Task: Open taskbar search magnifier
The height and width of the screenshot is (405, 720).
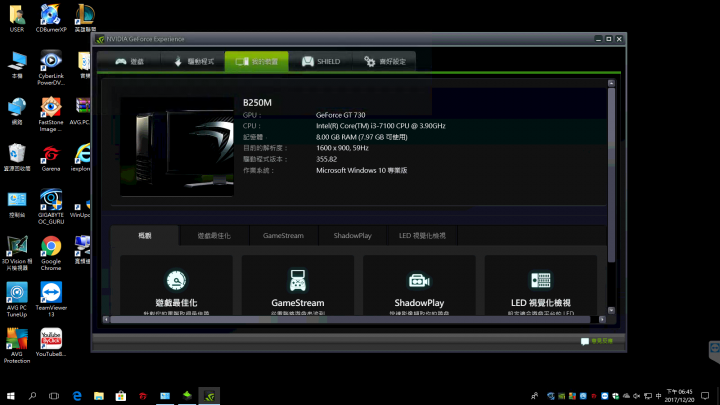Action: tap(32, 396)
